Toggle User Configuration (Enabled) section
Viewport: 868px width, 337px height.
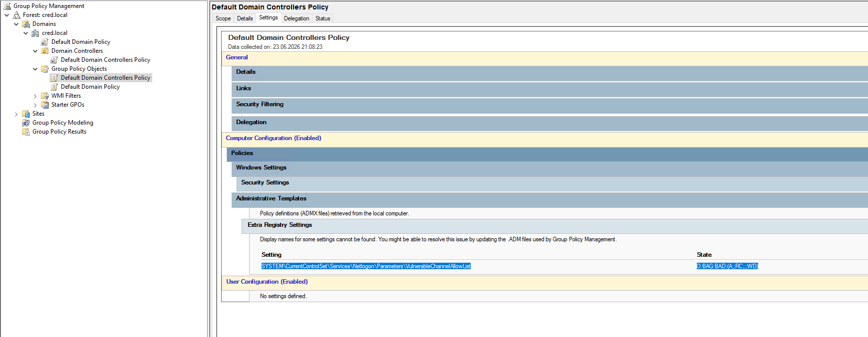(x=545, y=282)
